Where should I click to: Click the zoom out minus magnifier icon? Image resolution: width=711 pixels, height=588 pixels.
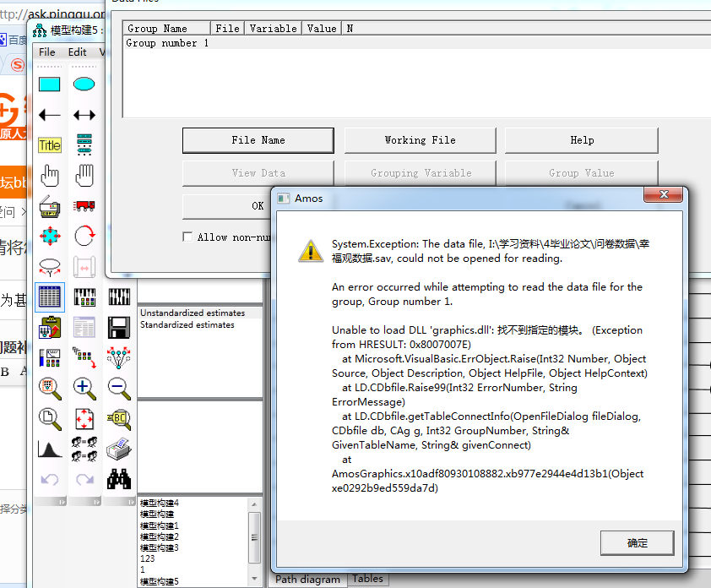[x=119, y=389]
